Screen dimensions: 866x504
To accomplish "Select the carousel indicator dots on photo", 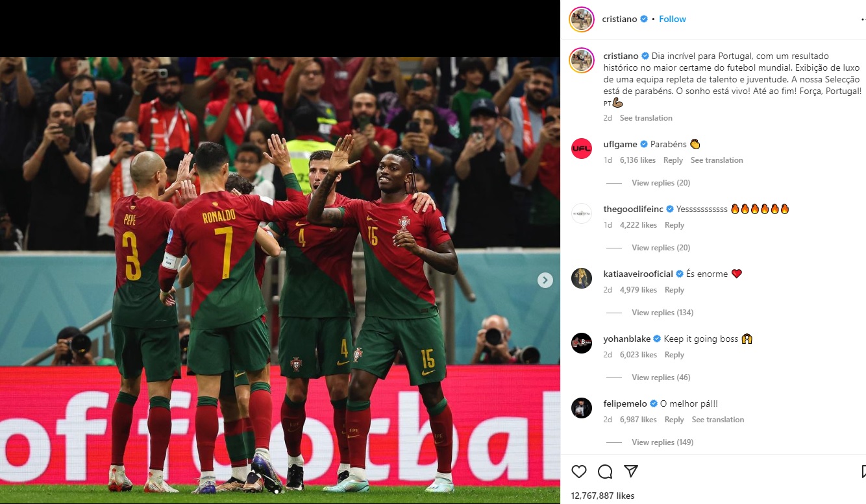I will [280, 492].
